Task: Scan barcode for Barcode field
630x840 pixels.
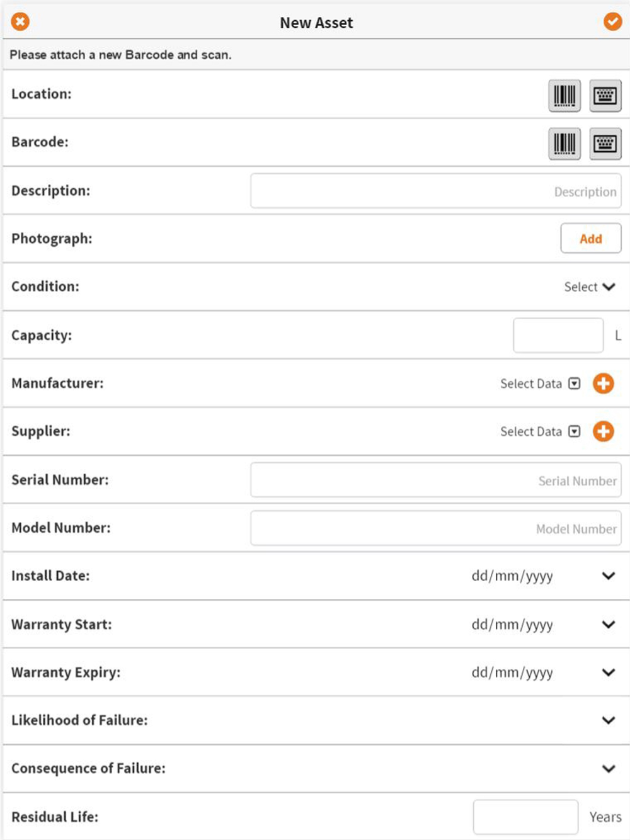Action: [564, 144]
